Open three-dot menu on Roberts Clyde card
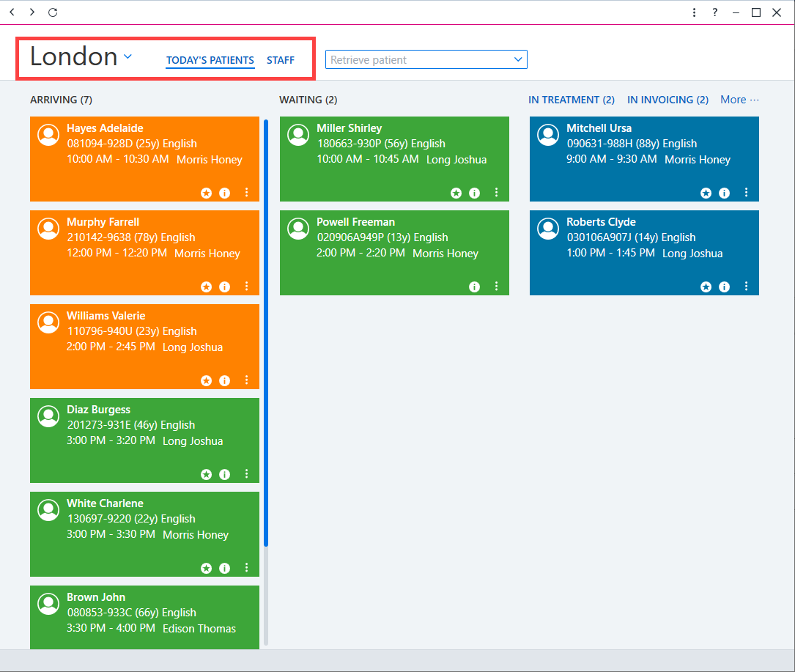This screenshot has width=795, height=672. (x=747, y=286)
